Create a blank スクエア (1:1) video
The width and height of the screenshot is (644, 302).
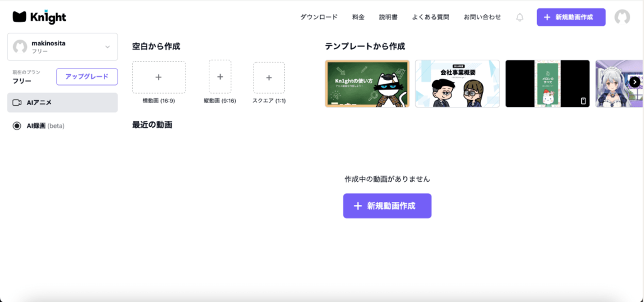[x=269, y=77]
